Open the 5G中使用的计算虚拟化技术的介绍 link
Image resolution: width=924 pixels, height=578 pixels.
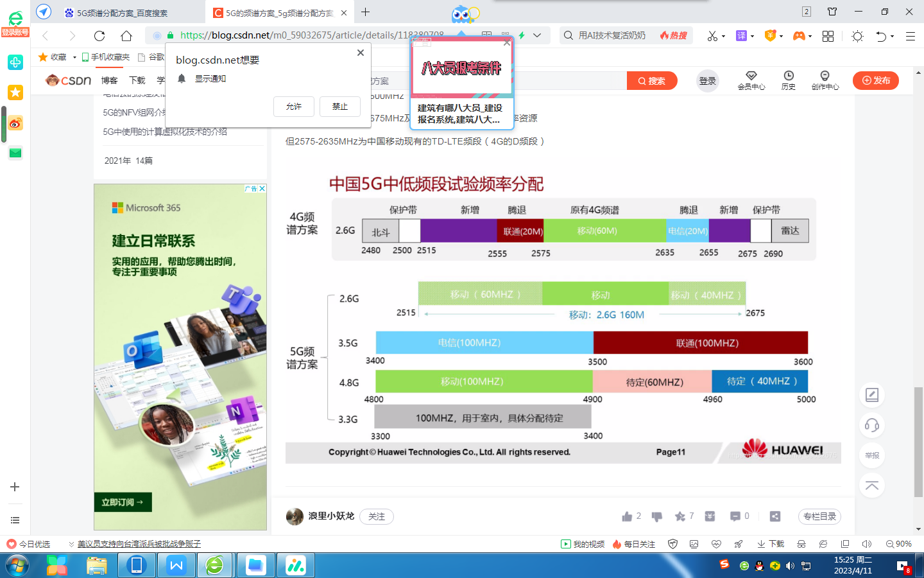[165, 132]
